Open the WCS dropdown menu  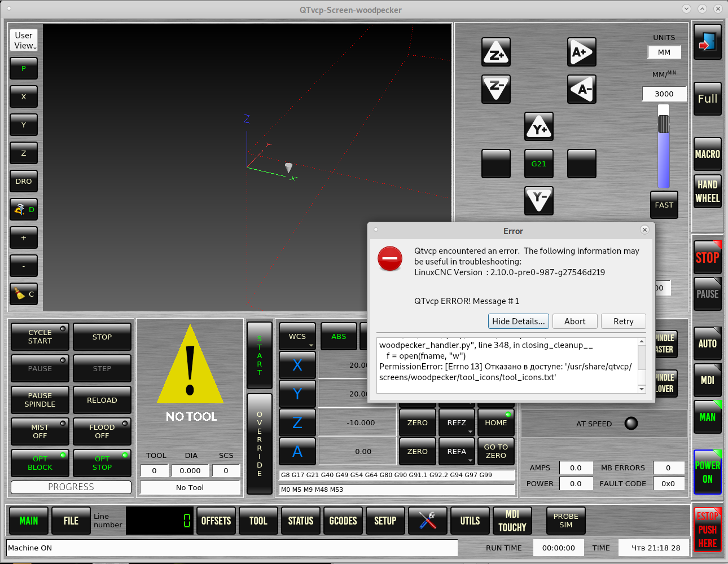pyautogui.click(x=297, y=336)
